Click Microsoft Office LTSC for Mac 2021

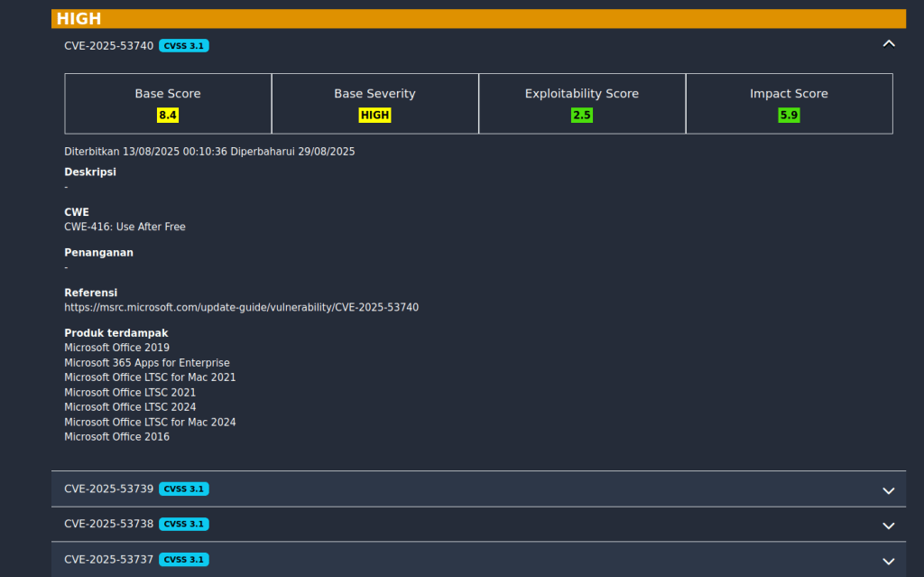point(150,377)
